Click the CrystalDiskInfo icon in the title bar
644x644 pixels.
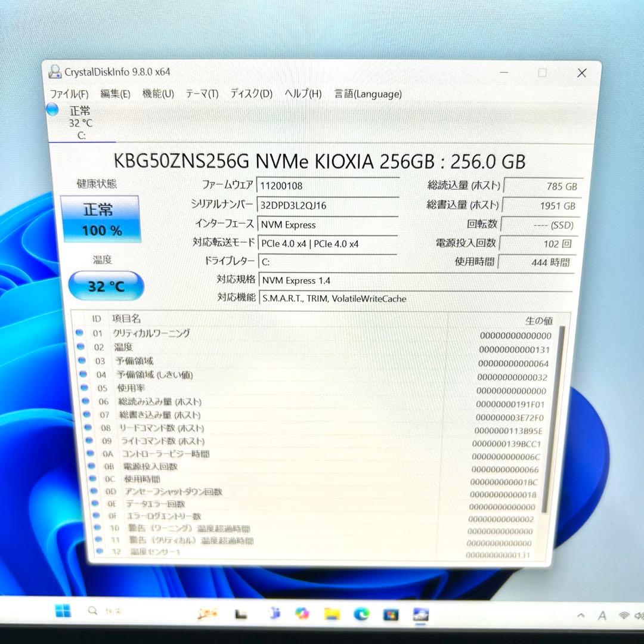click(55, 71)
